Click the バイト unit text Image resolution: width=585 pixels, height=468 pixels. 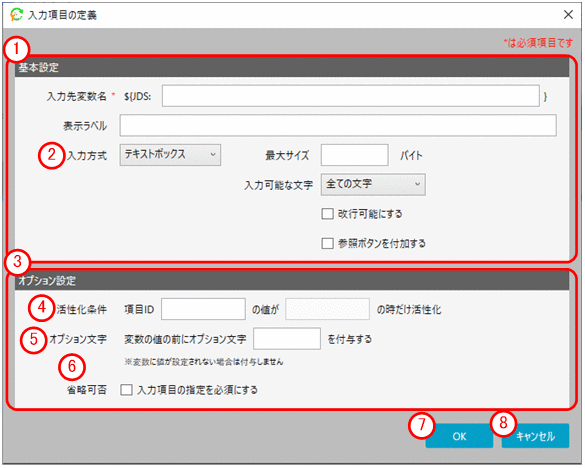(x=412, y=155)
